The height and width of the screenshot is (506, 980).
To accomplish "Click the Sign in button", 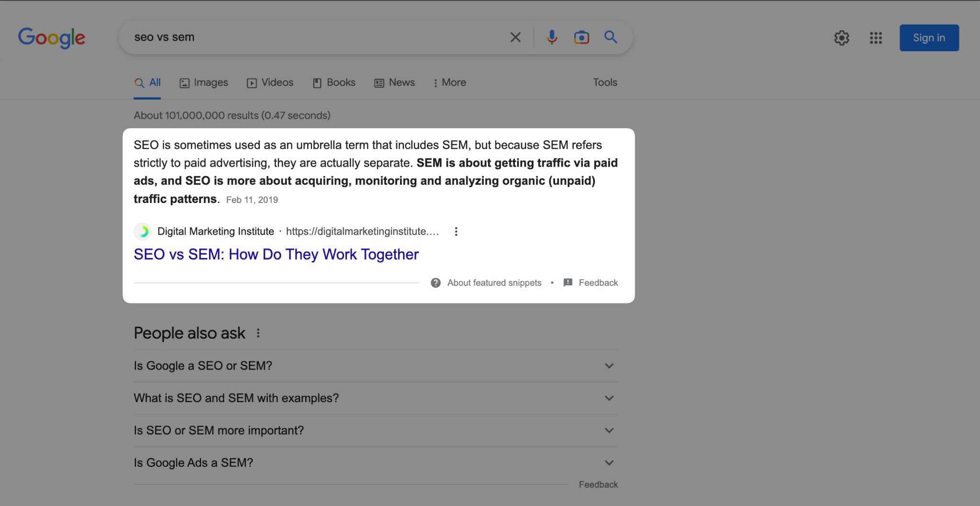I will [928, 37].
